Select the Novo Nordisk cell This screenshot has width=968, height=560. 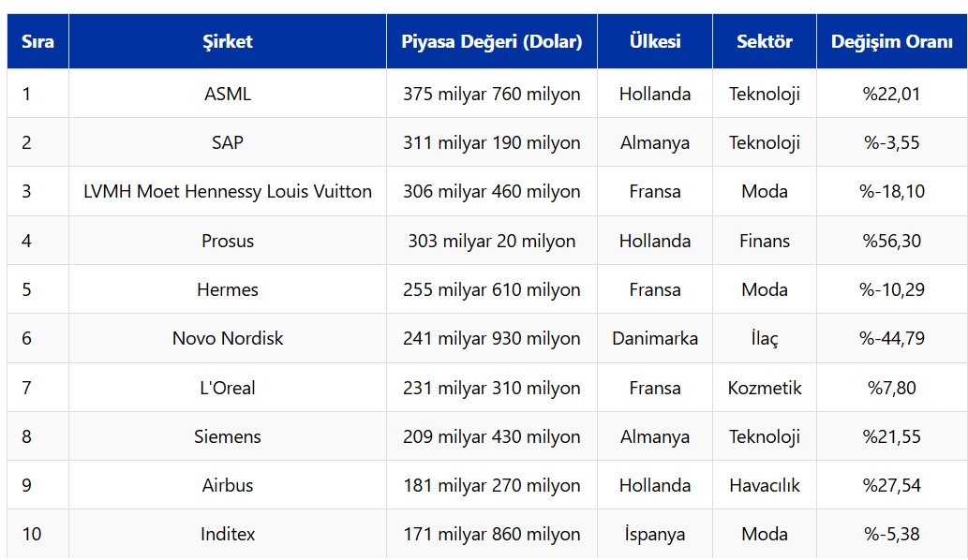pyautogui.click(x=228, y=338)
